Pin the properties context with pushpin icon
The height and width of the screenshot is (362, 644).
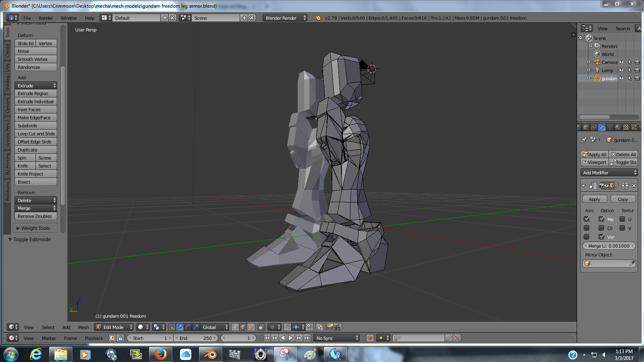pyautogui.click(x=584, y=140)
